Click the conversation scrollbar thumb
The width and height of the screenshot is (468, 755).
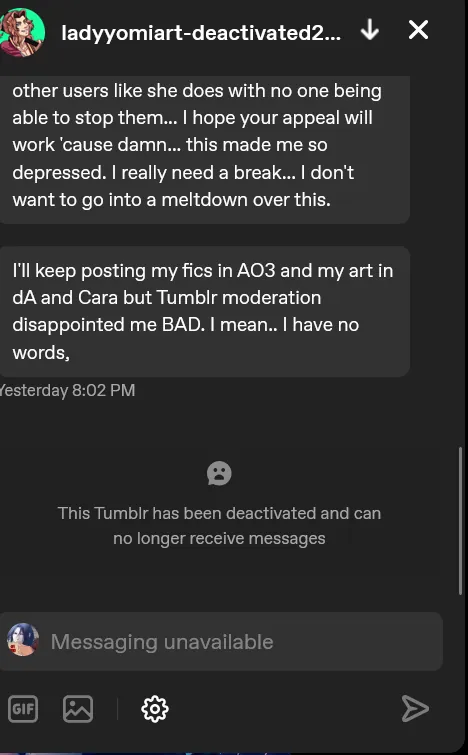461,521
